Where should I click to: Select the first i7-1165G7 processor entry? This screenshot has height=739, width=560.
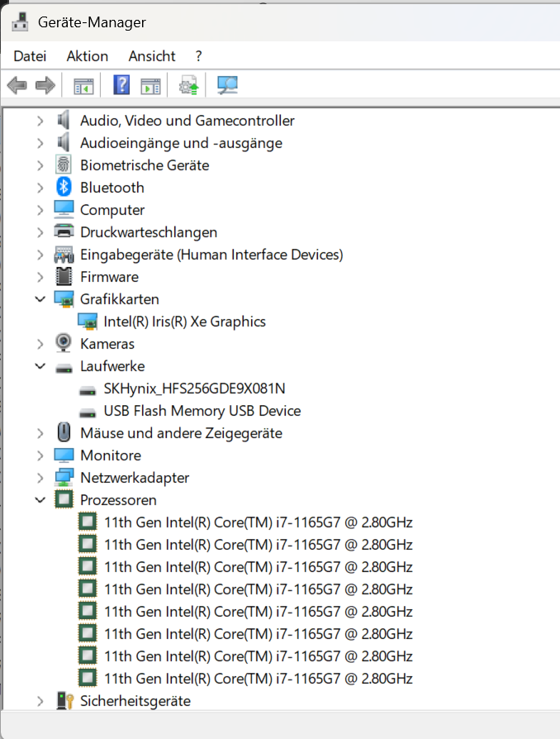(259, 522)
